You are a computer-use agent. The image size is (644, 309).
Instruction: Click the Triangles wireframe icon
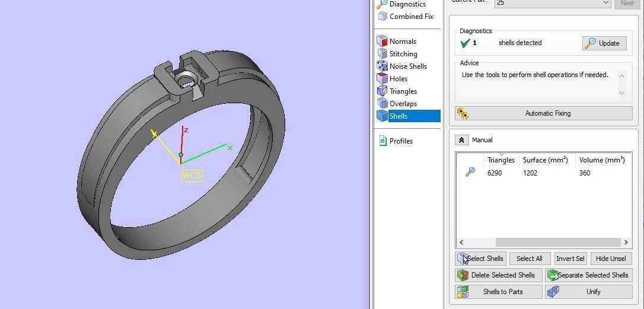[x=382, y=91]
